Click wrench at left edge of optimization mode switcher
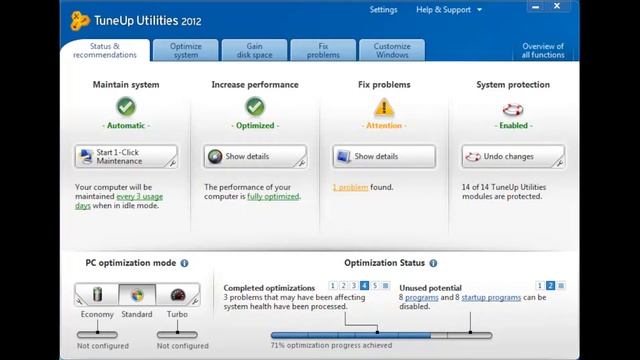Viewport: 640px width, 360px height. (x=79, y=301)
